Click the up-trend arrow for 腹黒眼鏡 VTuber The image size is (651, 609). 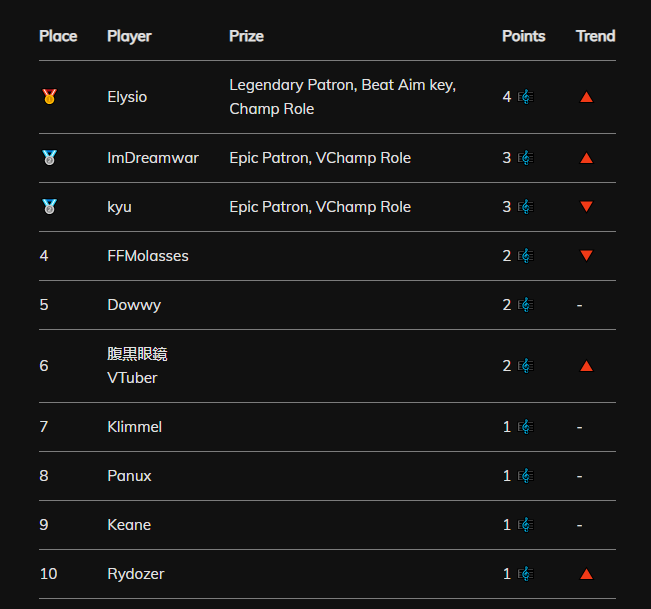click(586, 366)
